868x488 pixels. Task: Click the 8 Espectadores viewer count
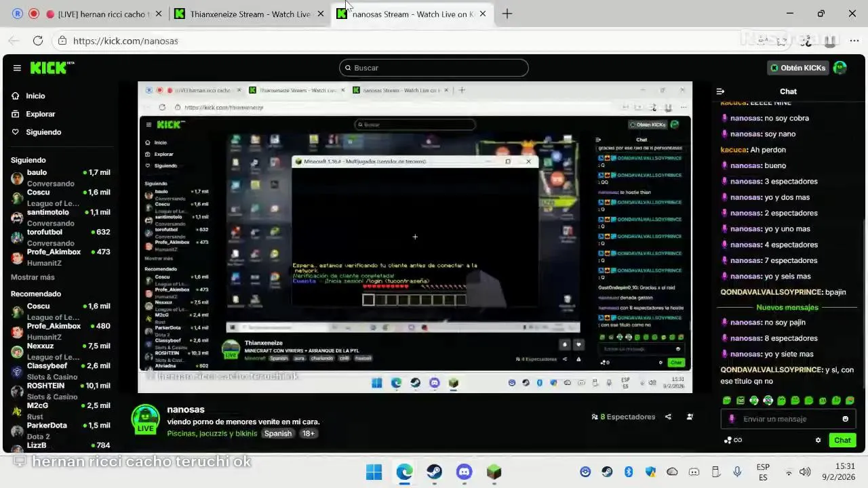(623, 417)
